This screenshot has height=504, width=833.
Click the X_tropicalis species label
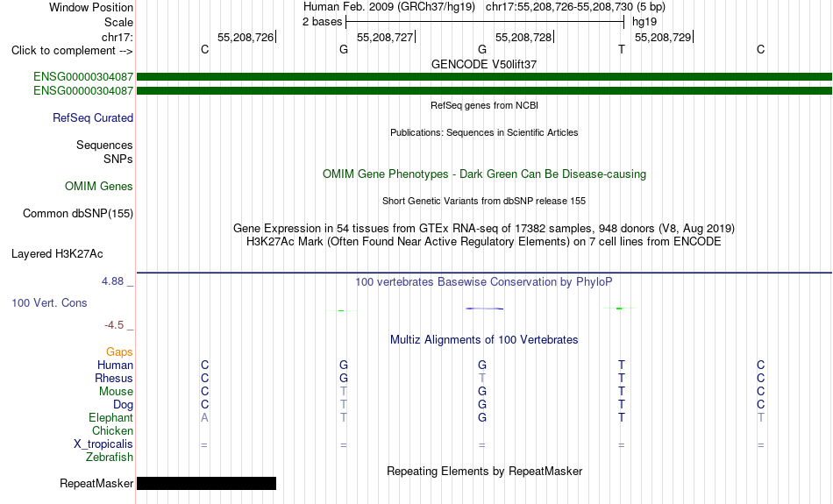click(x=103, y=444)
